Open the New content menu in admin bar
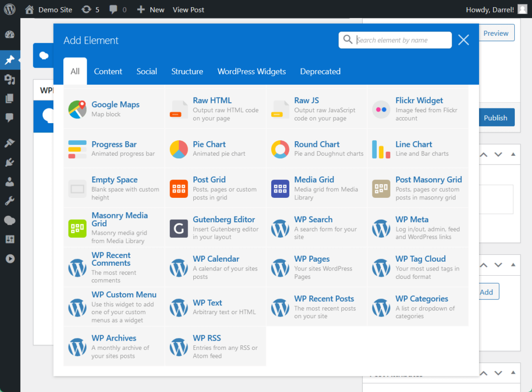 tap(151, 9)
